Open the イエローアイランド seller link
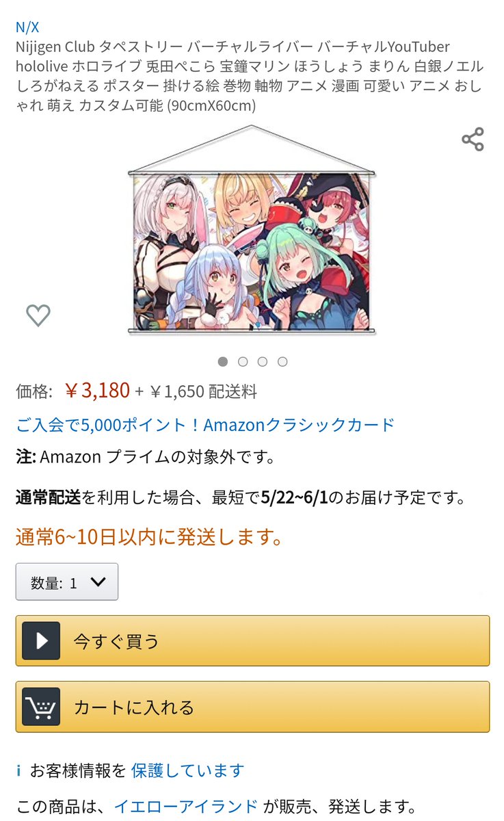 pos(186,806)
